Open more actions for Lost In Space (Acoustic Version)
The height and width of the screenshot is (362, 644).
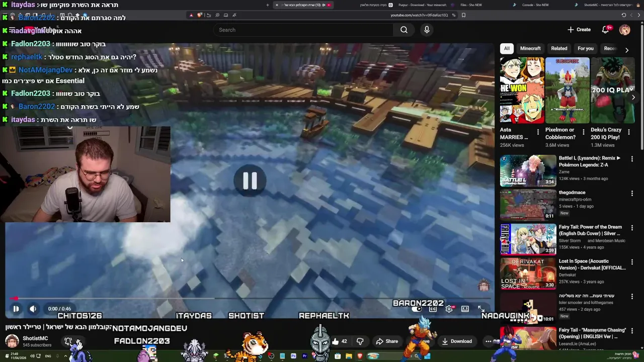click(x=632, y=261)
